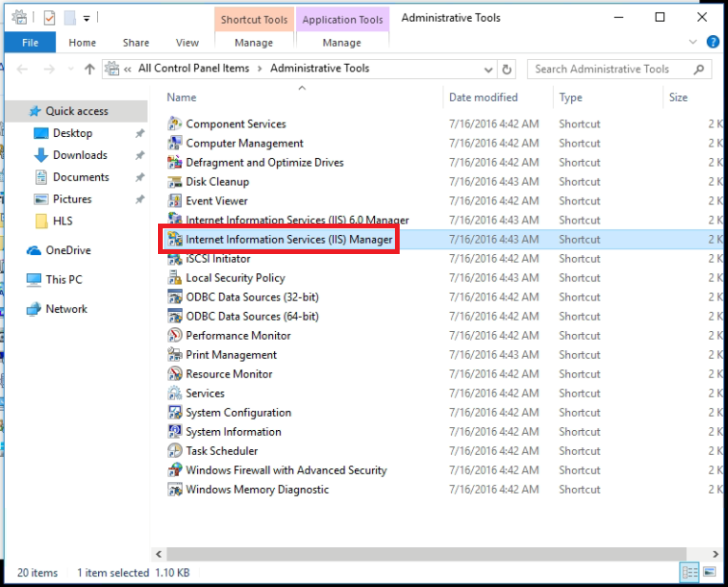Click the Task Scheduler clock icon
The height and width of the screenshot is (587, 728).
(174, 451)
